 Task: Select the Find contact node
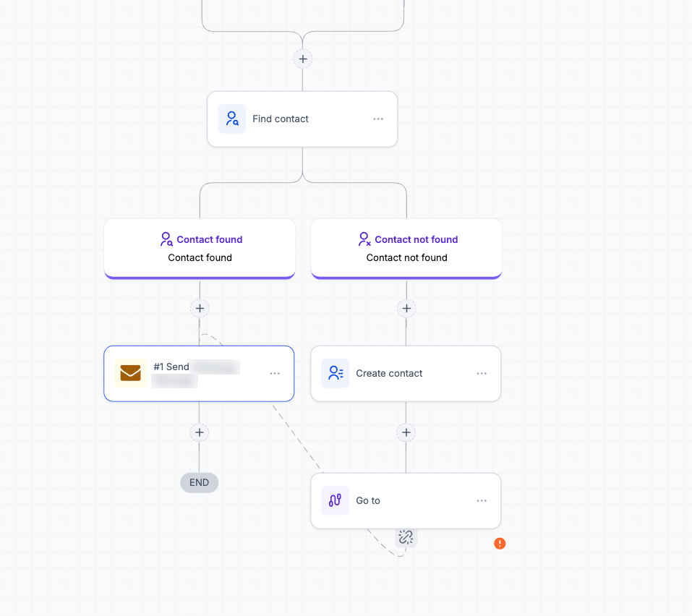[302, 119]
